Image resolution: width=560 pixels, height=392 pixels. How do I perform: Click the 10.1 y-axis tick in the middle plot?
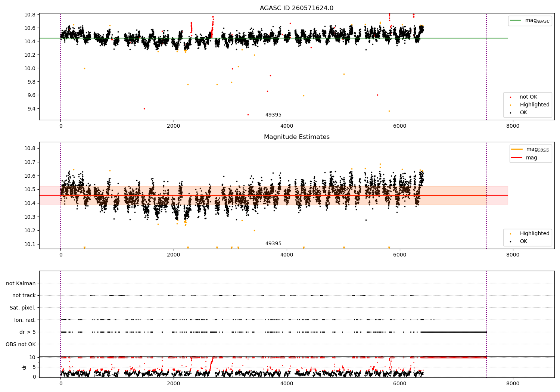coord(29,244)
